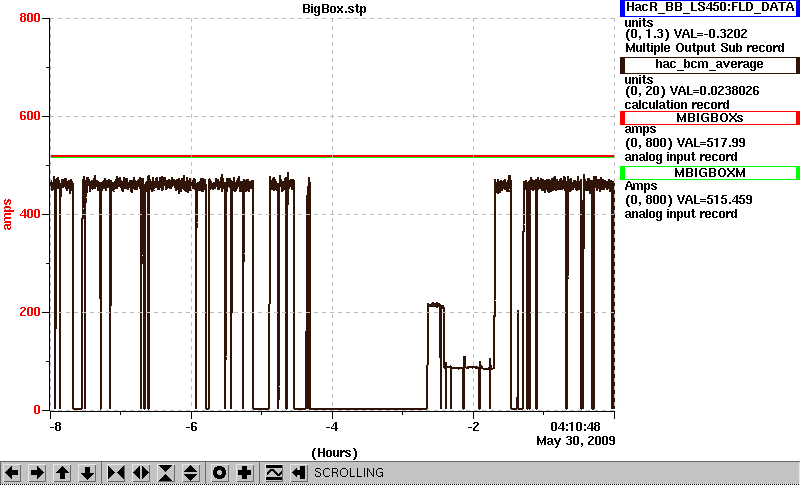800x485 pixels.
Task: Click the -8 x-axis tick label
Action: [55, 426]
